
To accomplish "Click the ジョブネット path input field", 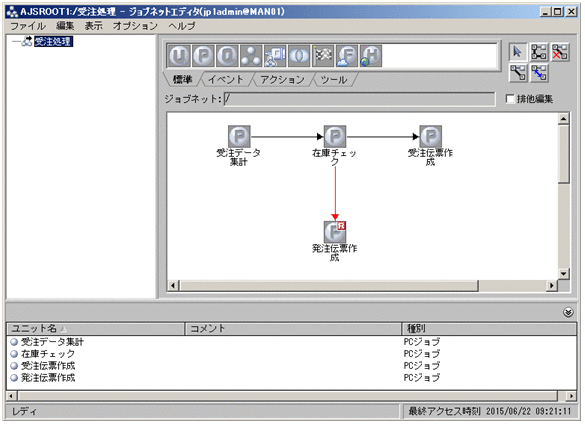I will 359,99.
